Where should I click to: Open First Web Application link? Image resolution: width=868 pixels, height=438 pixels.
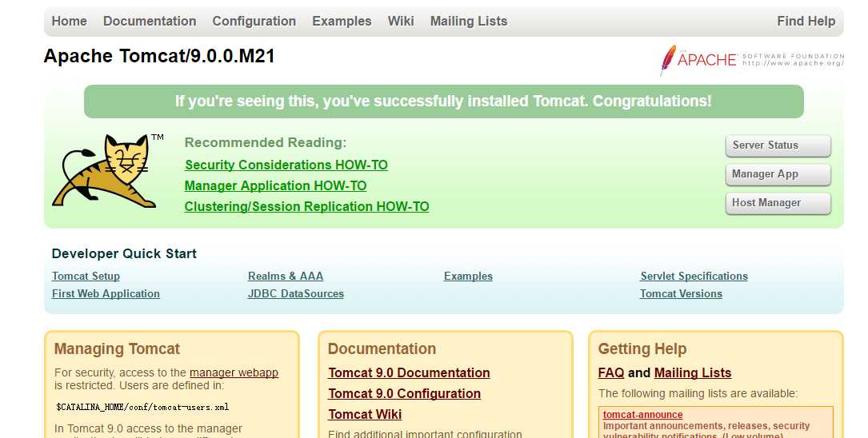[106, 293]
